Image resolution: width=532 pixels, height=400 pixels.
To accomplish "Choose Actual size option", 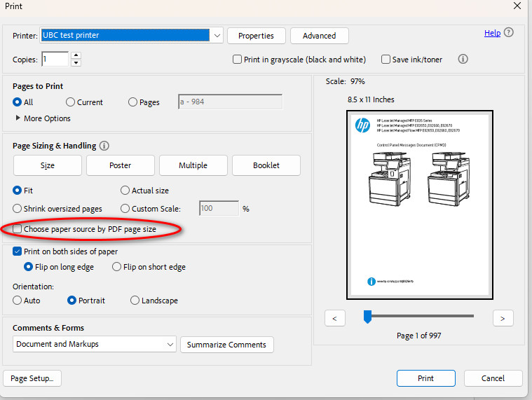I will 125,190.
